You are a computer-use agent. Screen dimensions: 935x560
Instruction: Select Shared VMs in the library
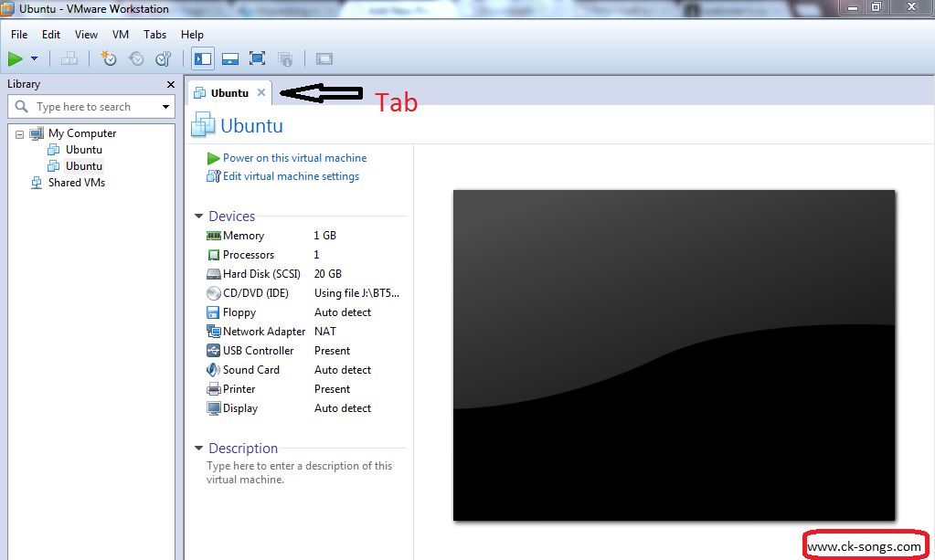pyautogui.click(x=77, y=183)
